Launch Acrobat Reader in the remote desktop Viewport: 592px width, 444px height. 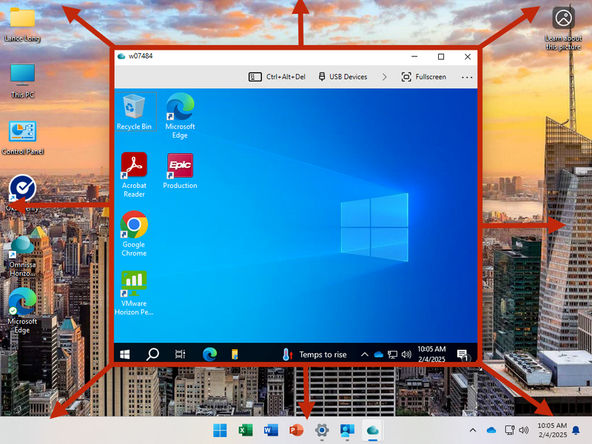tap(134, 174)
